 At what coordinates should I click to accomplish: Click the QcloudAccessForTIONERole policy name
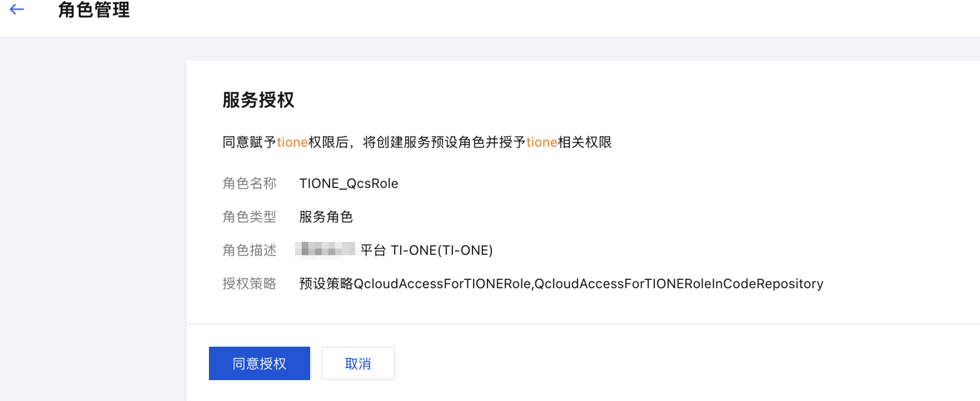coord(443,284)
